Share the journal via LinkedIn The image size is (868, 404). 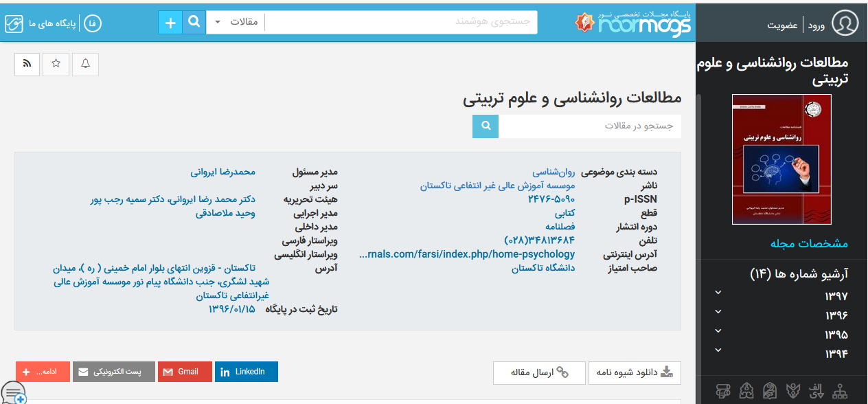pyautogui.click(x=246, y=372)
